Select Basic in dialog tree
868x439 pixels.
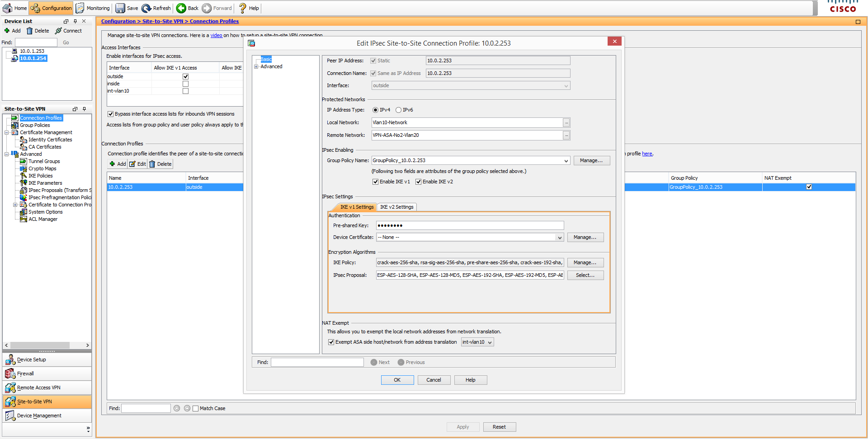pyautogui.click(x=266, y=59)
